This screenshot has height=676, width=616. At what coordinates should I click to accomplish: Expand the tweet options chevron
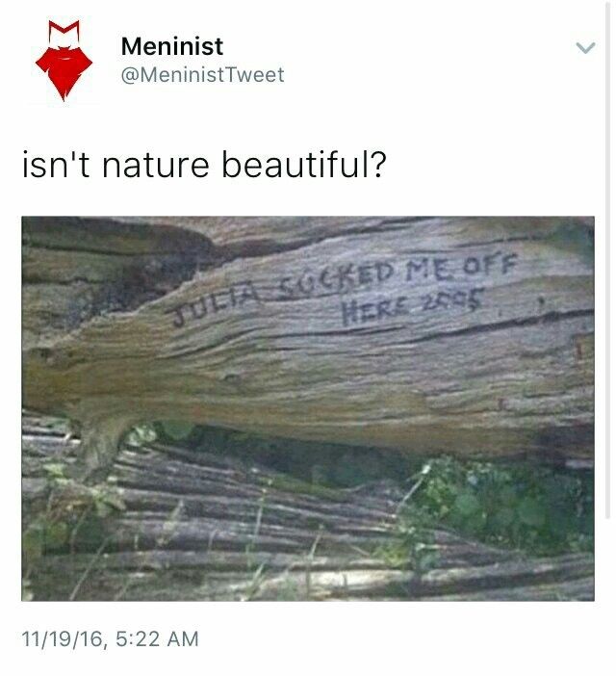tap(585, 47)
